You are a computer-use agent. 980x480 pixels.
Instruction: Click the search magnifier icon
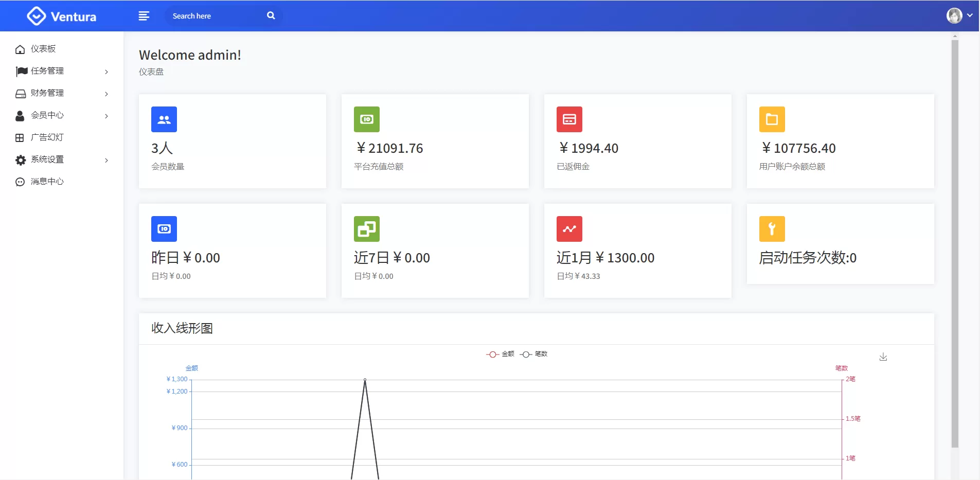[271, 16]
